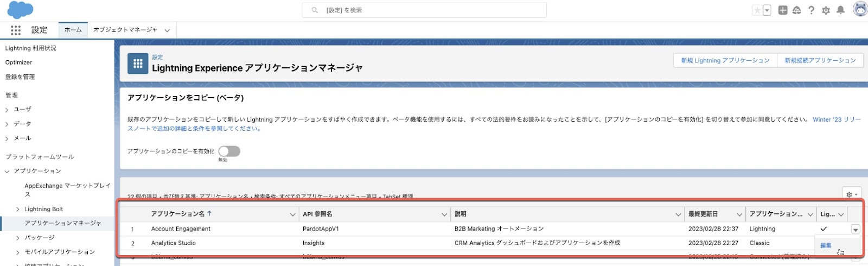Select 編集 from the row action menu

point(826,245)
